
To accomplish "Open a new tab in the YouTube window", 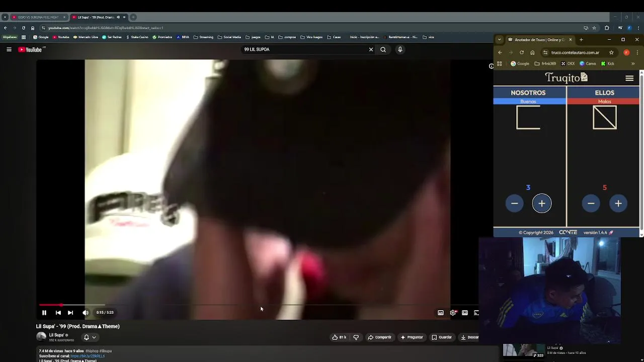I will pyautogui.click(x=133, y=17).
